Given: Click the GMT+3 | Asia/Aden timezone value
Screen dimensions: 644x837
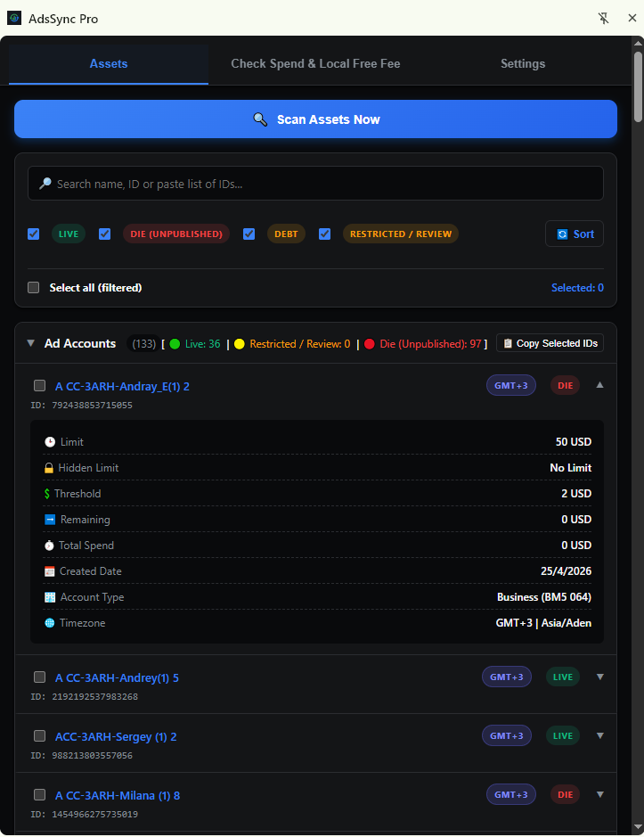Looking at the screenshot, I should [543, 623].
